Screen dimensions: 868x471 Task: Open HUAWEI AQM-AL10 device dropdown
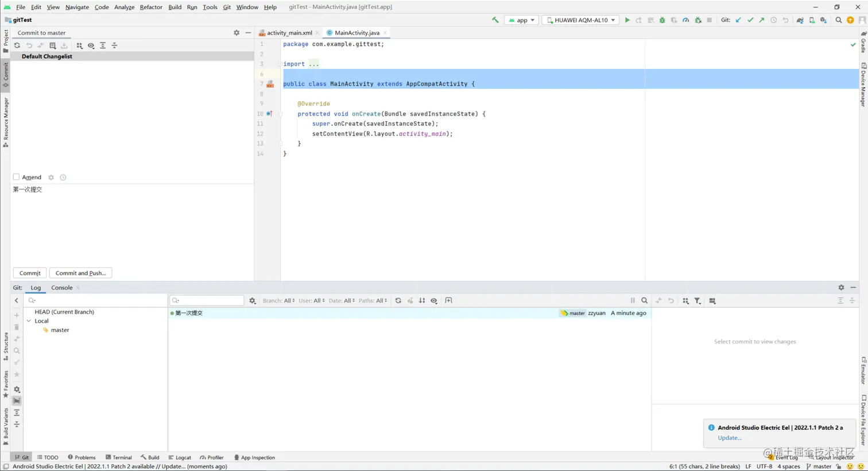click(x=581, y=20)
